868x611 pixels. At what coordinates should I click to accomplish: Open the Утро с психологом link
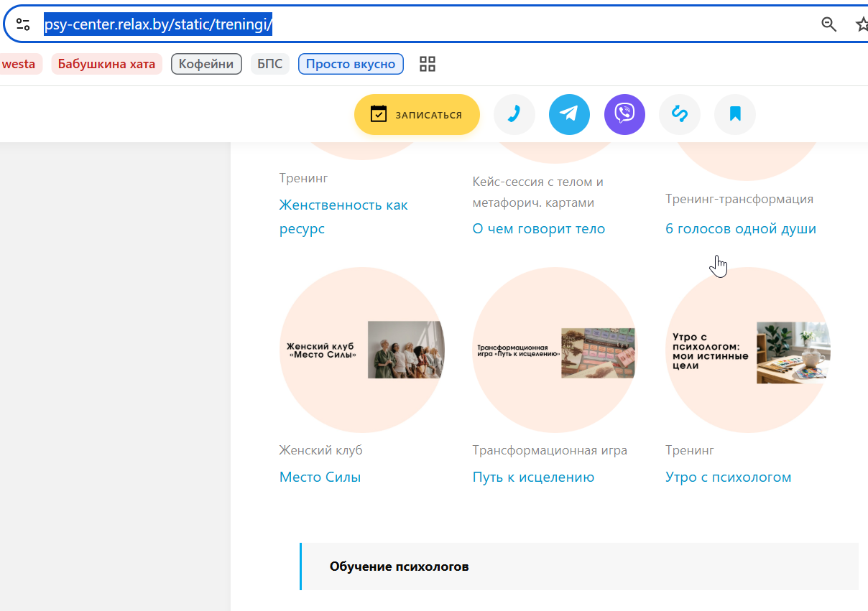[729, 477]
